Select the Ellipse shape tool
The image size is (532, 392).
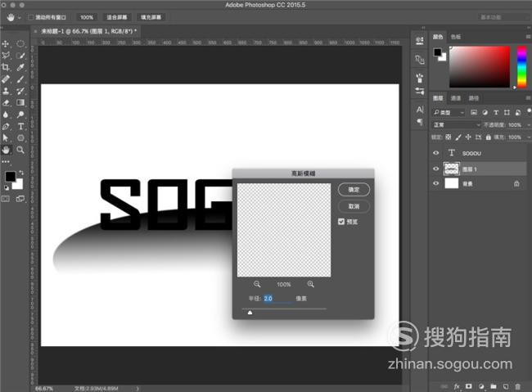20,137
